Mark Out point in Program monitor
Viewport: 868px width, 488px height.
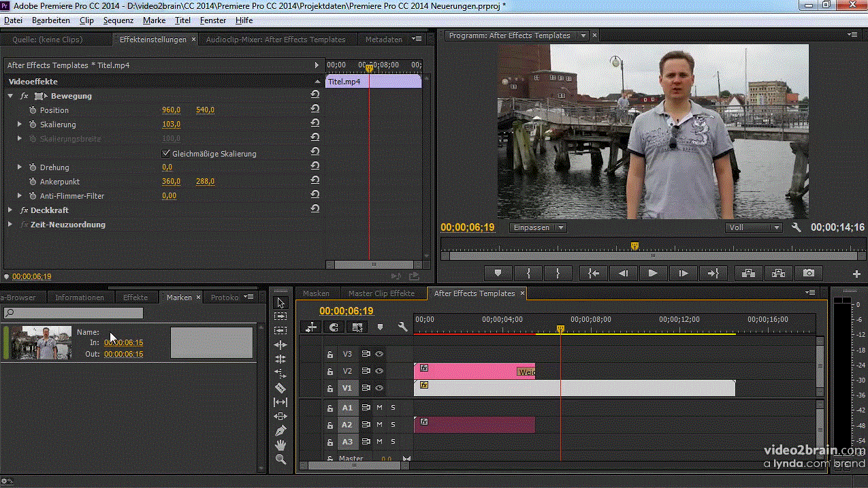[x=558, y=273]
